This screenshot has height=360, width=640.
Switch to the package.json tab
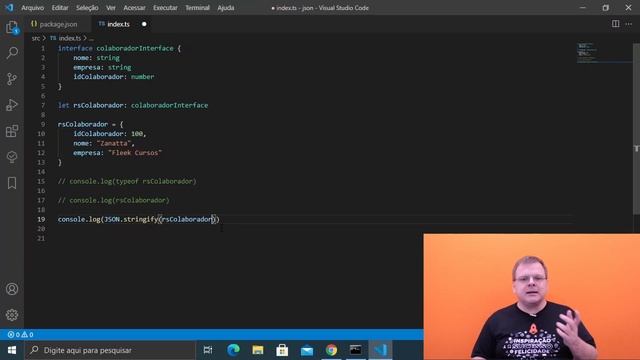pos(57,24)
